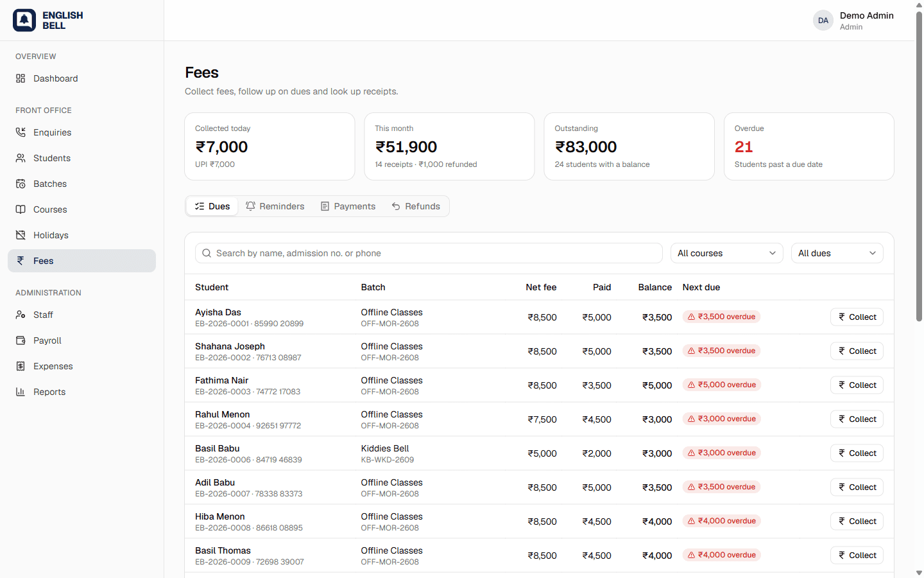This screenshot has width=924, height=578.
Task: Click the Overdue 21 count
Action: coord(744,147)
